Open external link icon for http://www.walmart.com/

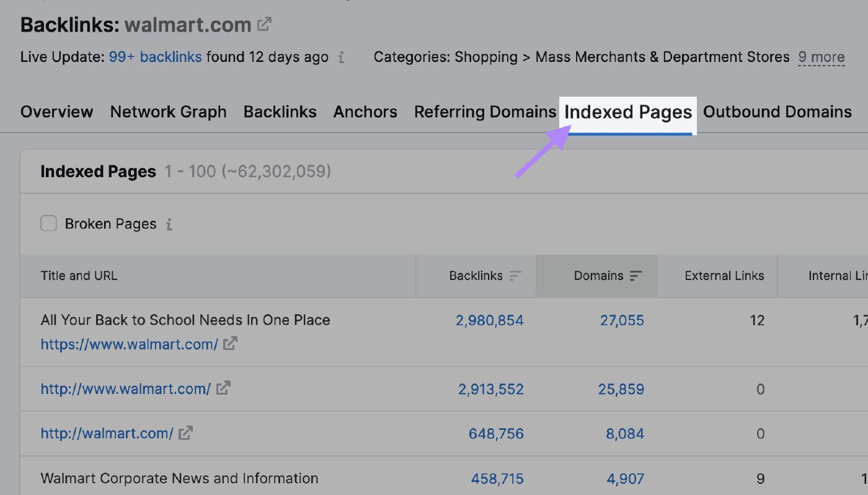click(223, 388)
